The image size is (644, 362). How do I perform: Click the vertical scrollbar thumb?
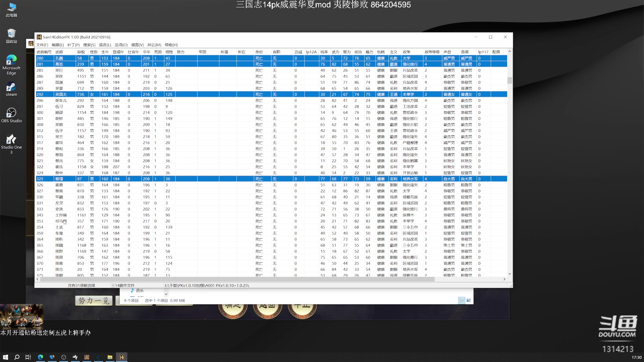(x=510, y=80)
